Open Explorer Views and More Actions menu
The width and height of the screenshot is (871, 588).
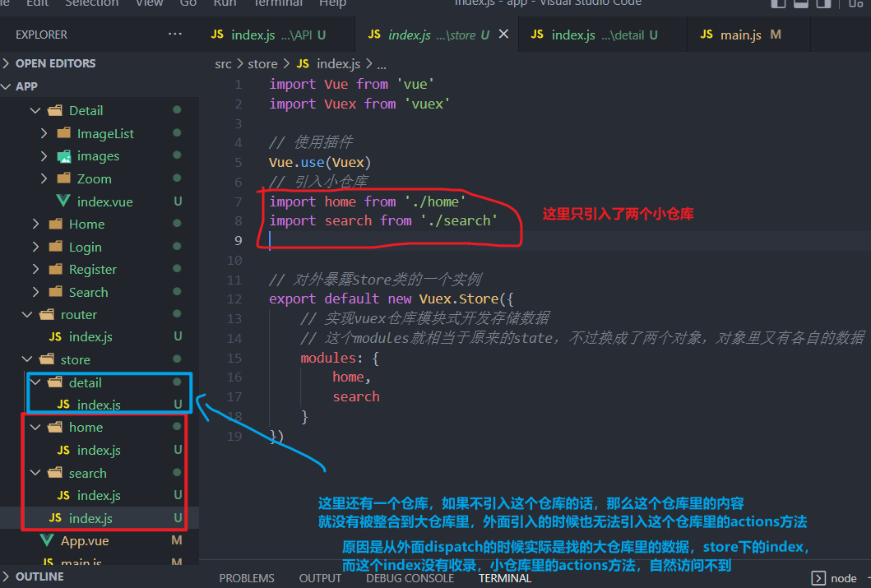[x=174, y=34]
